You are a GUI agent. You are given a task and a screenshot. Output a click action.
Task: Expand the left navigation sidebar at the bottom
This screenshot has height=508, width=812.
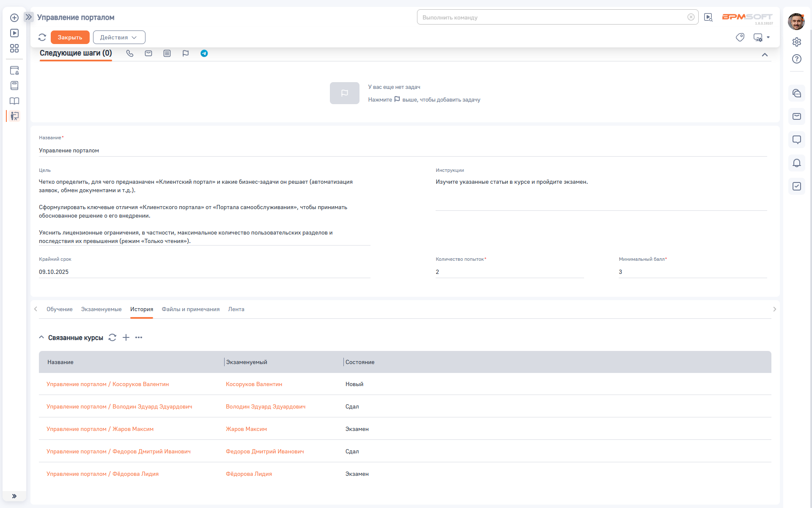(14, 496)
